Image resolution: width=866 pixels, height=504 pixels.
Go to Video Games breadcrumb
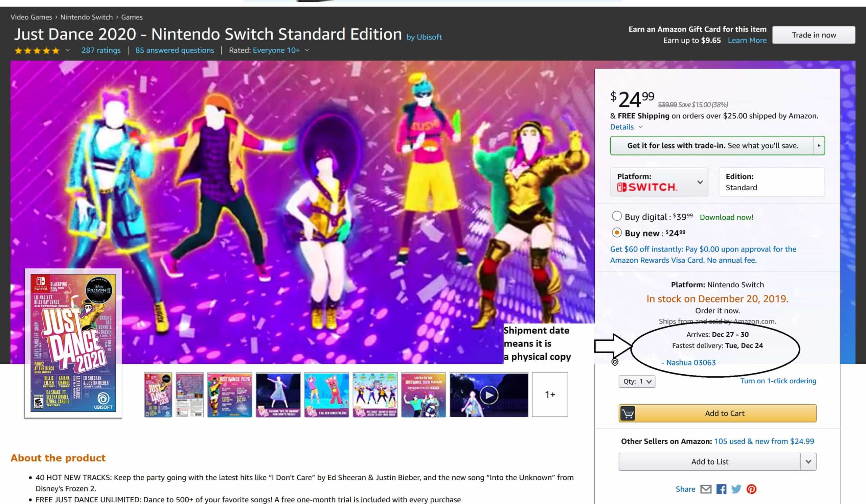click(31, 17)
